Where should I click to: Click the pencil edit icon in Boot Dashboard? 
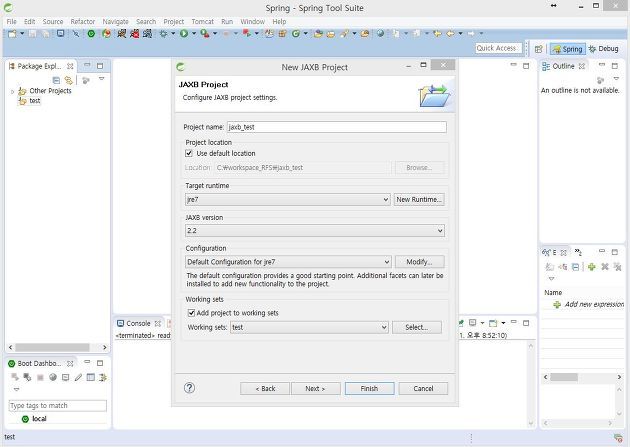coord(78,377)
